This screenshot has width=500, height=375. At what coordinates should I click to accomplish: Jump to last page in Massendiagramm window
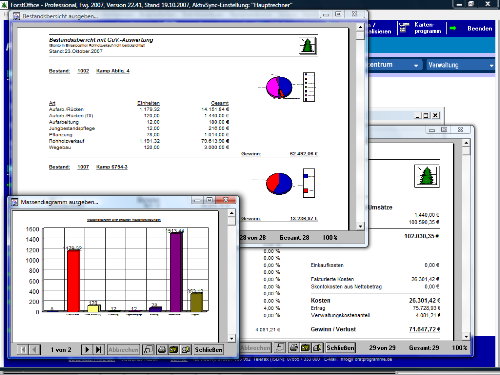point(98,349)
